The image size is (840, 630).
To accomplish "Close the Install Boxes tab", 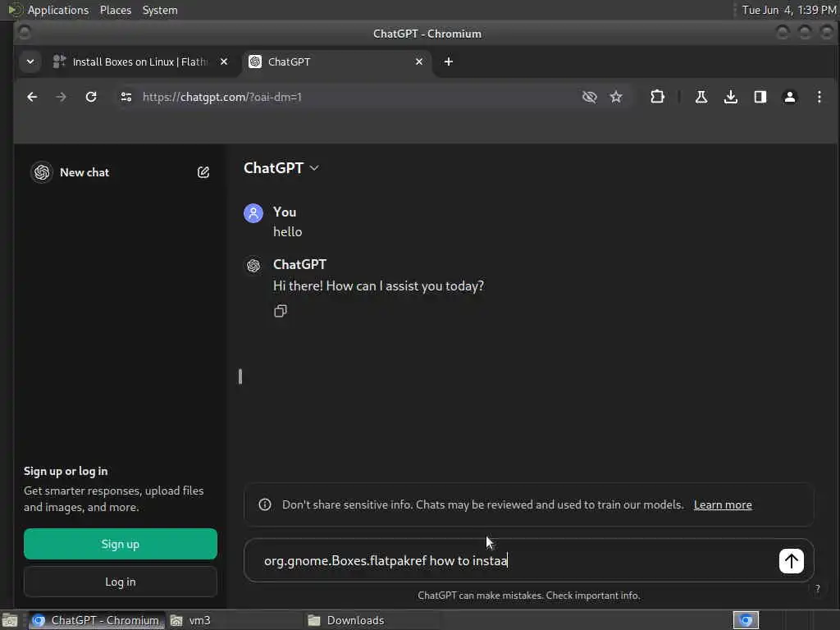I will (x=224, y=62).
